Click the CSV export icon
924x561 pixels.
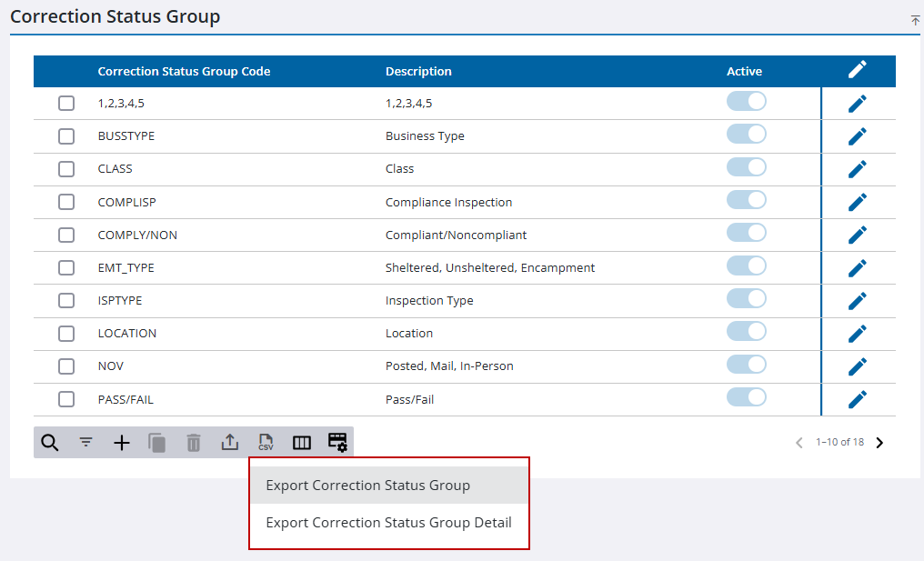[x=266, y=443]
